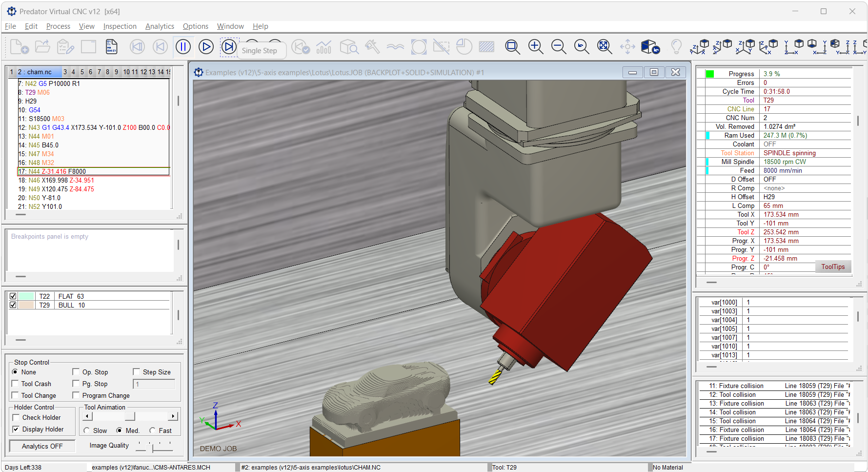Pause the simulation playback

point(183,46)
